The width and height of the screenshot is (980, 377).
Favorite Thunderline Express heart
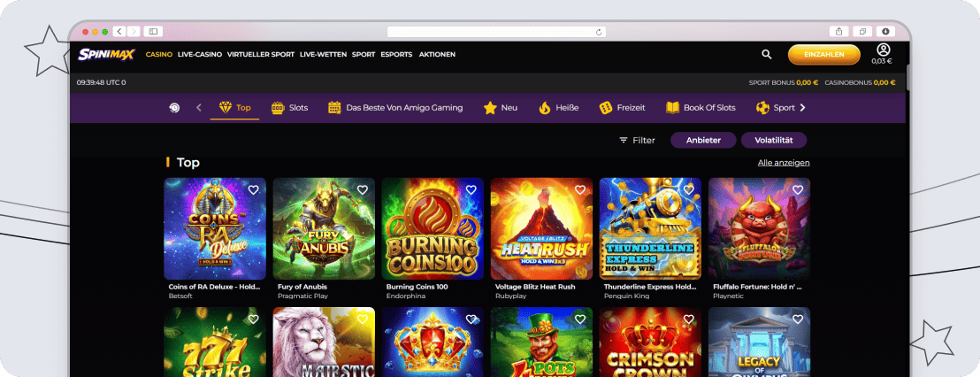[689, 190]
